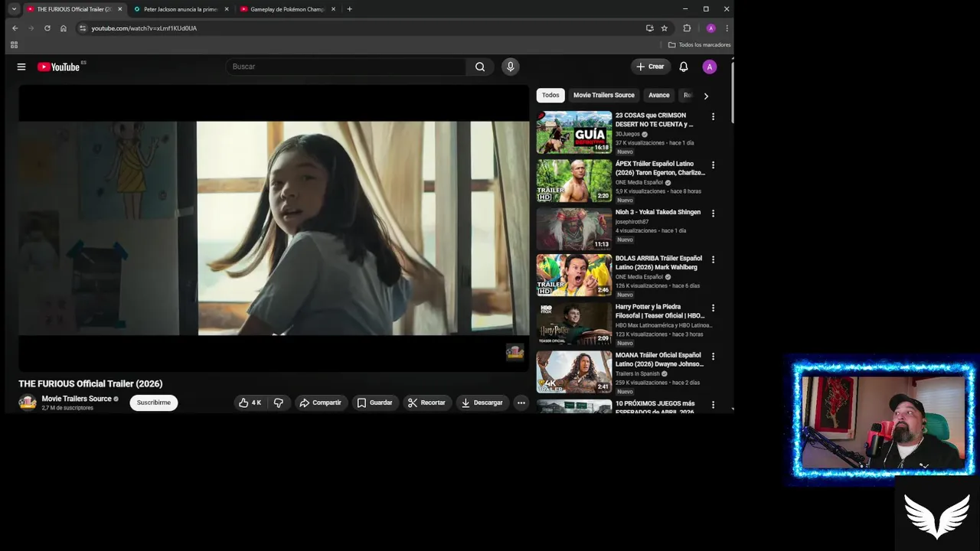Close the Gameplay de Pokémon tab
The width and height of the screenshot is (980, 551).
pyautogui.click(x=333, y=9)
